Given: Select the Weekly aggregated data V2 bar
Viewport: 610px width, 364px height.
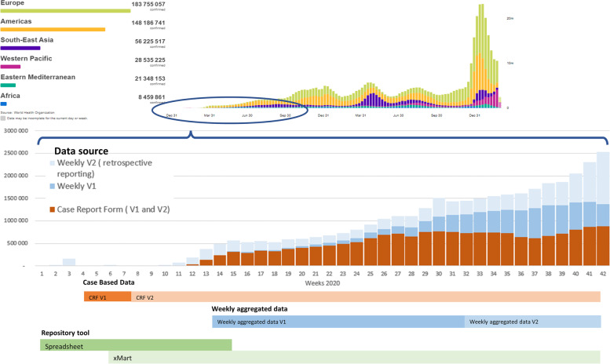Looking at the screenshot, I should 532,322.
